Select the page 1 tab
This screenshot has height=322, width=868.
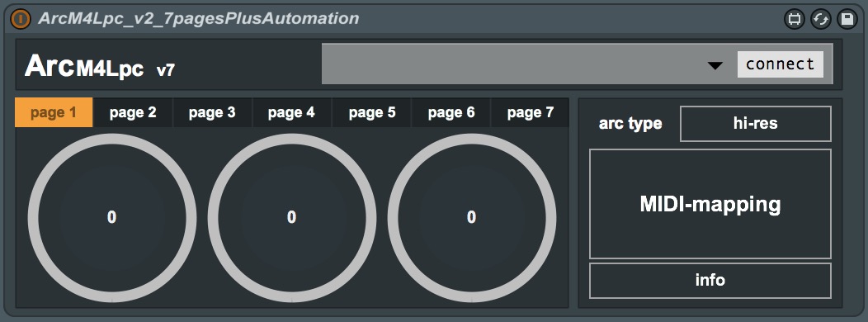click(54, 112)
